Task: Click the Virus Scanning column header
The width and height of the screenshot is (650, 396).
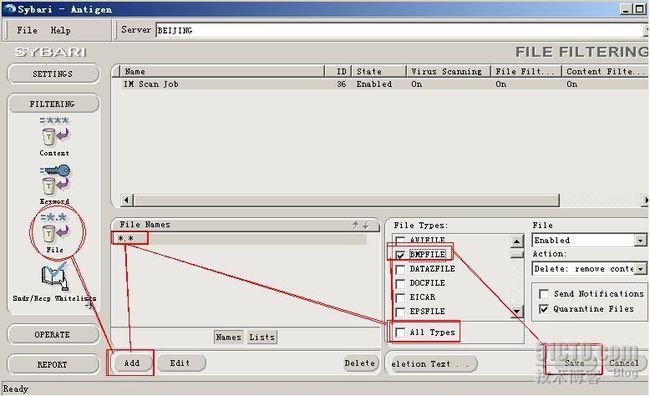Action: pos(448,71)
